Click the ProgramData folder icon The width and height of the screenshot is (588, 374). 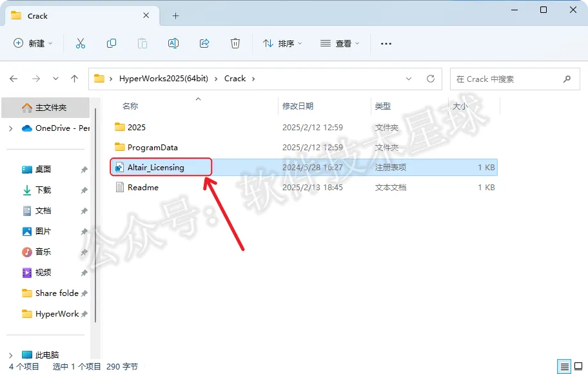click(x=120, y=147)
